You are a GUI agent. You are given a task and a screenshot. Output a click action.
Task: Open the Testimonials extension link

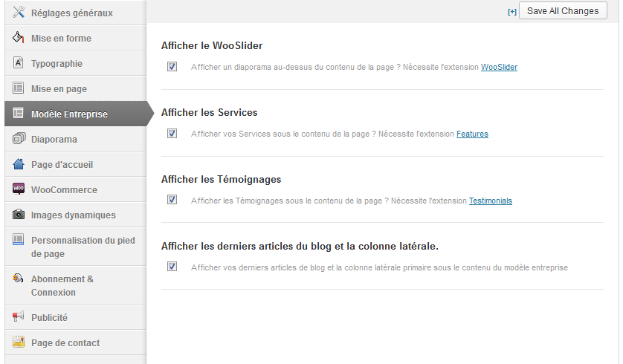click(490, 201)
